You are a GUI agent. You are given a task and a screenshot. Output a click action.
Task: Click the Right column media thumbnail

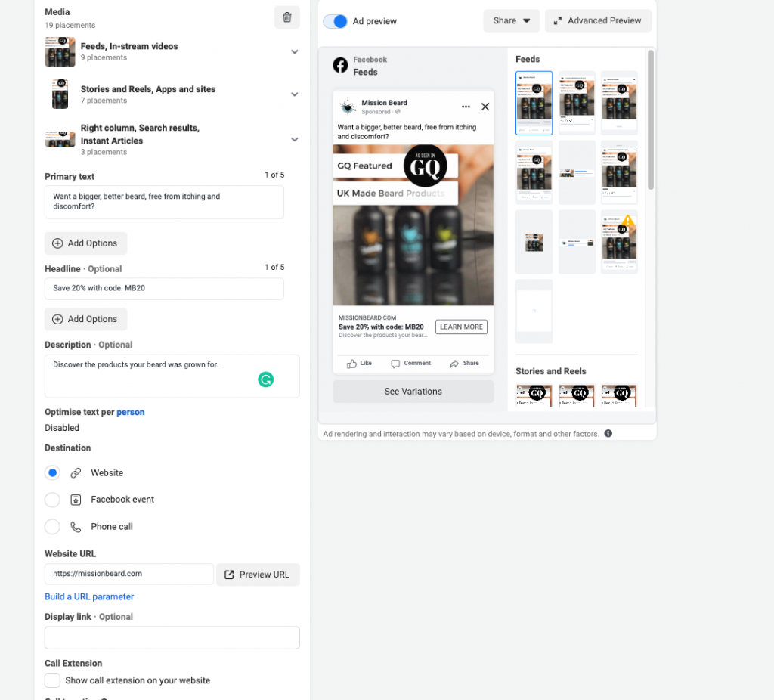60,139
